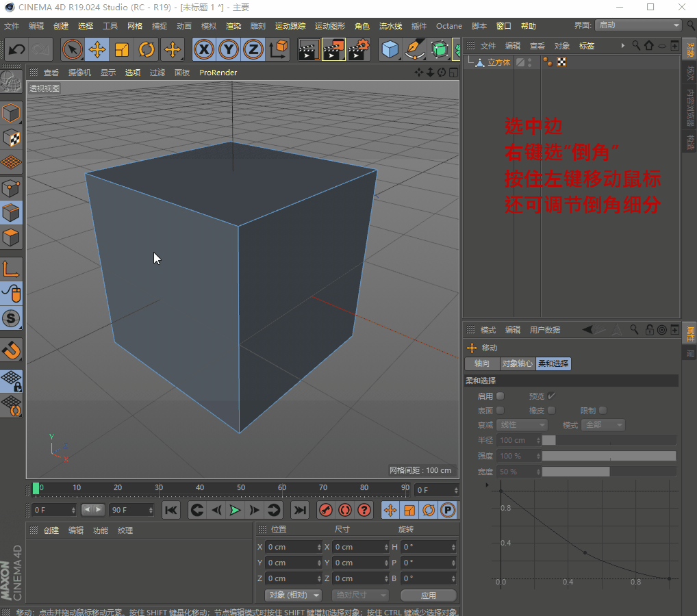This screenshot has width=697, height=616.
Task: Expand the 衰减 falloff dropdown showing 线性
Action: [x=522, y=425]
